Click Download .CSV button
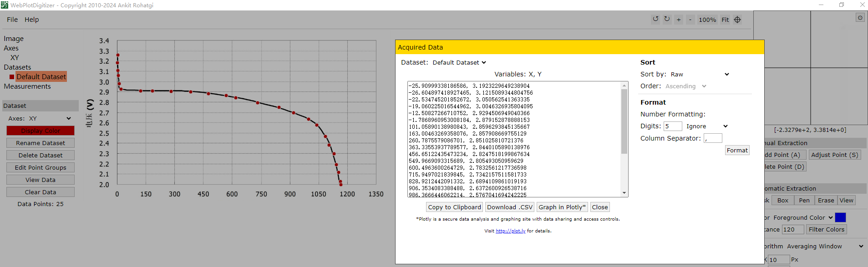 [509, 207]
